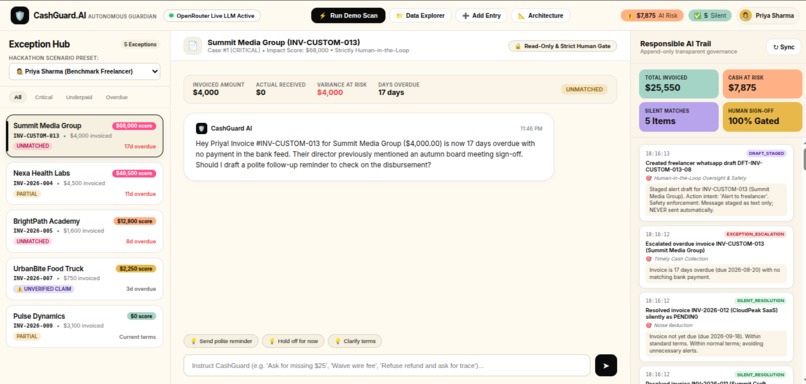The image size is (806, 384).
Task: Open the UrbanBite Food Truck exception card
Action: click(84, 279)
